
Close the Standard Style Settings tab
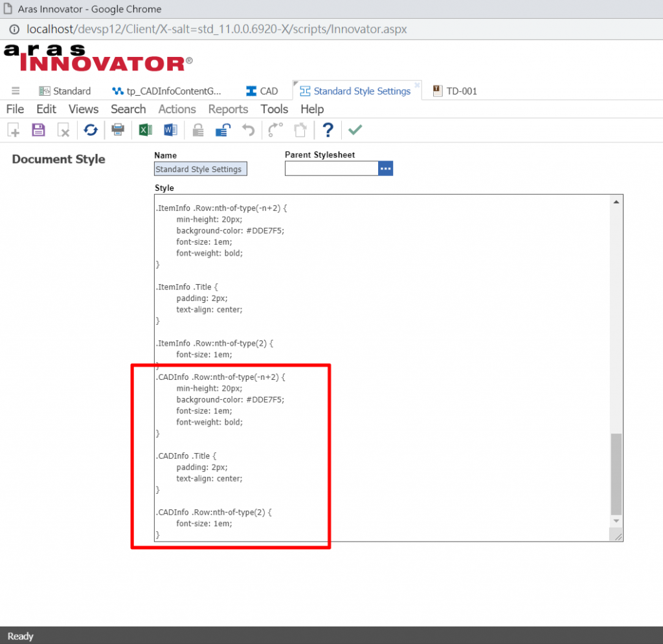pyautogui.click(x=417, y=85)
